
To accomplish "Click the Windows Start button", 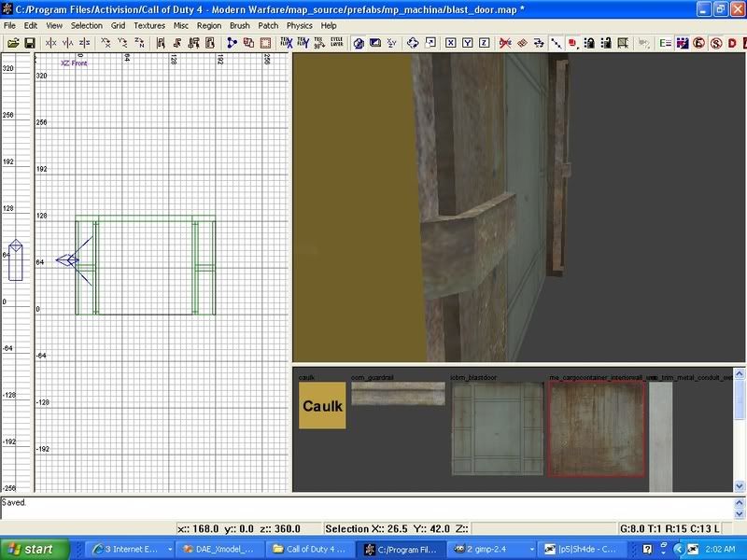I will click(x=35, y=549).
